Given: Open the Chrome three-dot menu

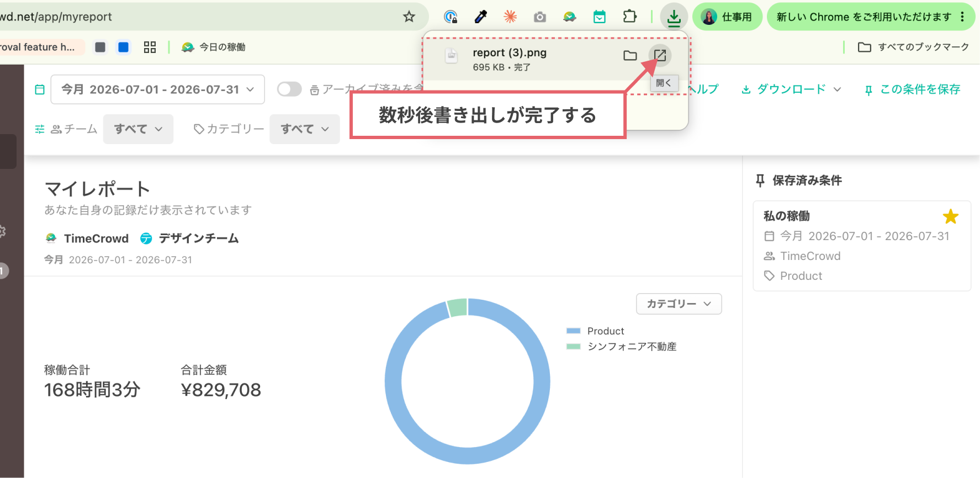Looking at the screenshot, I should [x=962, y=17].
